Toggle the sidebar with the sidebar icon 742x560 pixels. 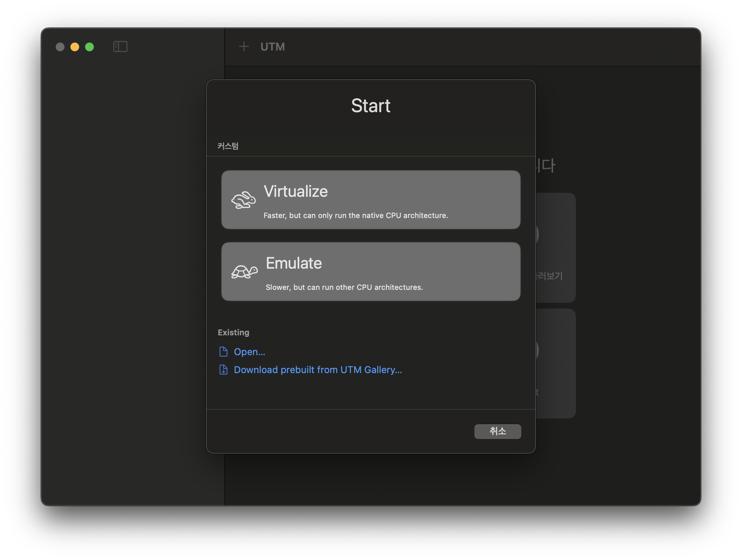tap(120, 47)
